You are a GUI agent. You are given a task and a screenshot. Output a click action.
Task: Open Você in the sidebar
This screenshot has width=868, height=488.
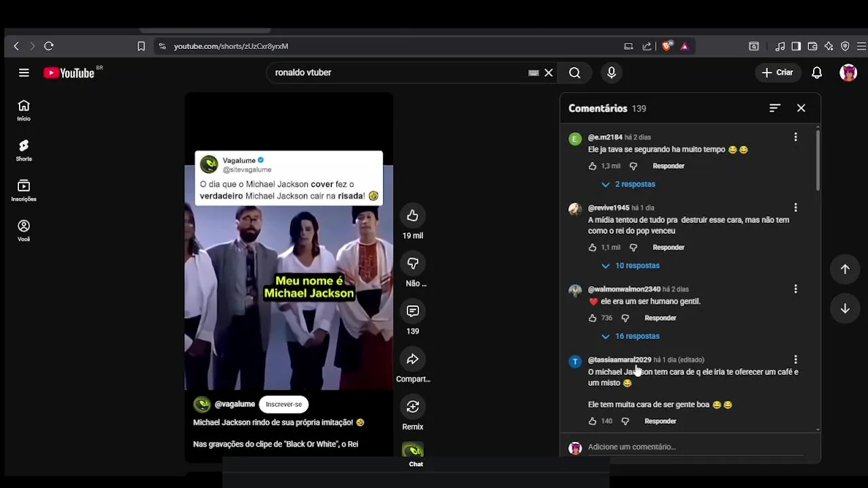coord(24,230)
